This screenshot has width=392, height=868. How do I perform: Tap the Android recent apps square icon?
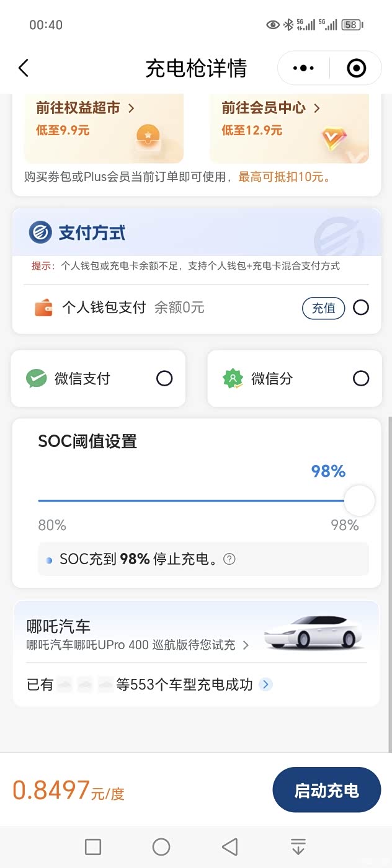click(x=93, y=847)
